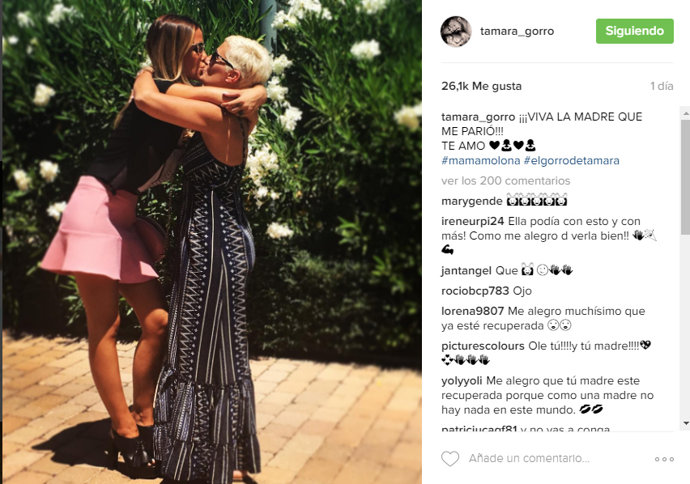
Task: Click tamara_gorro username in header
Action: pyautogui.click(x=517, y=31)
